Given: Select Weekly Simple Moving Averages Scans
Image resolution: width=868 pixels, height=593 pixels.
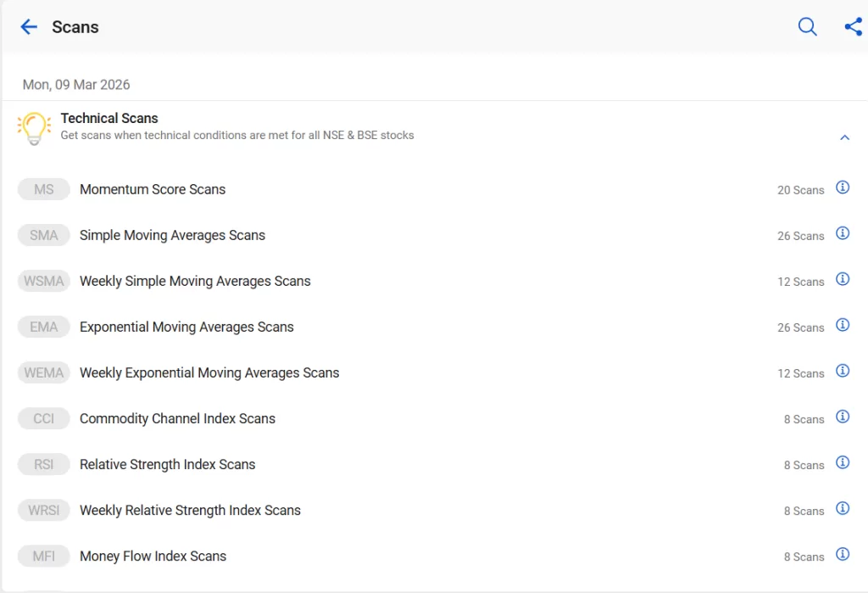Looking at the screenshot, I should (195, 282).
